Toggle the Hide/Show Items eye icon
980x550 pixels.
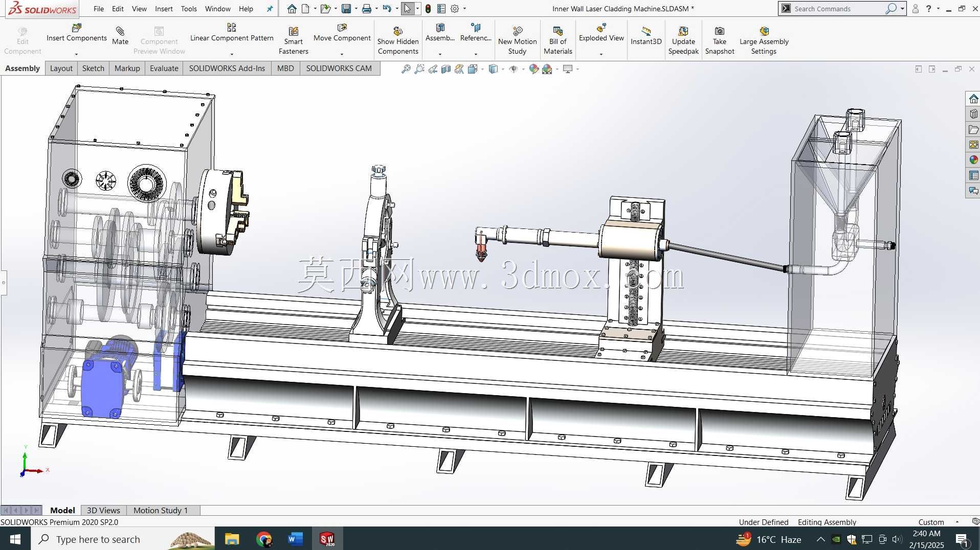click(x=514, y=69)
